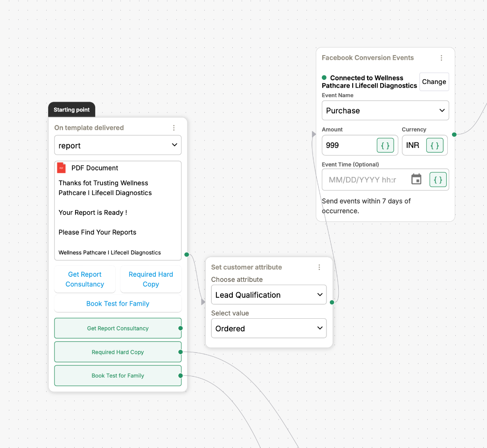Insert a variable in the Event Time field

point(438,180)
